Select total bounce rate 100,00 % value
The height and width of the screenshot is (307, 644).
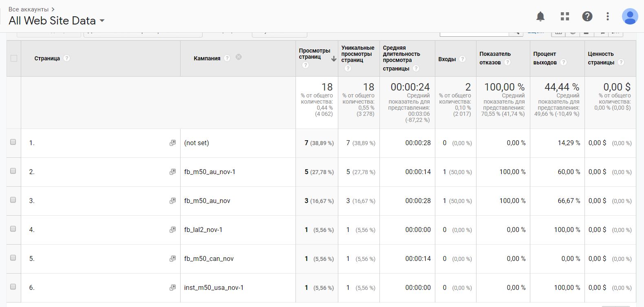click(x=505, y=87)
